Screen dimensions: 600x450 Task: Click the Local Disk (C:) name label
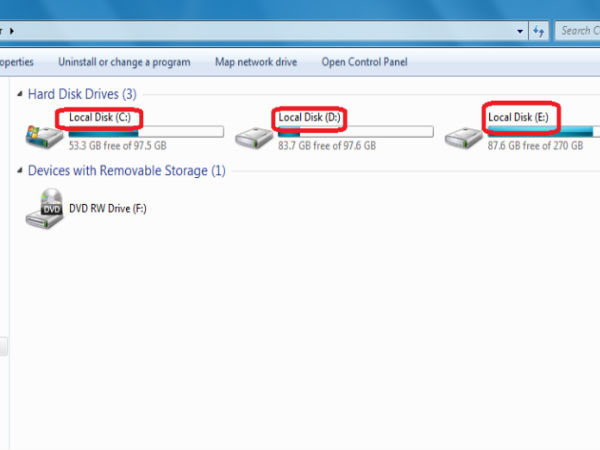click(x=100, y=118)
